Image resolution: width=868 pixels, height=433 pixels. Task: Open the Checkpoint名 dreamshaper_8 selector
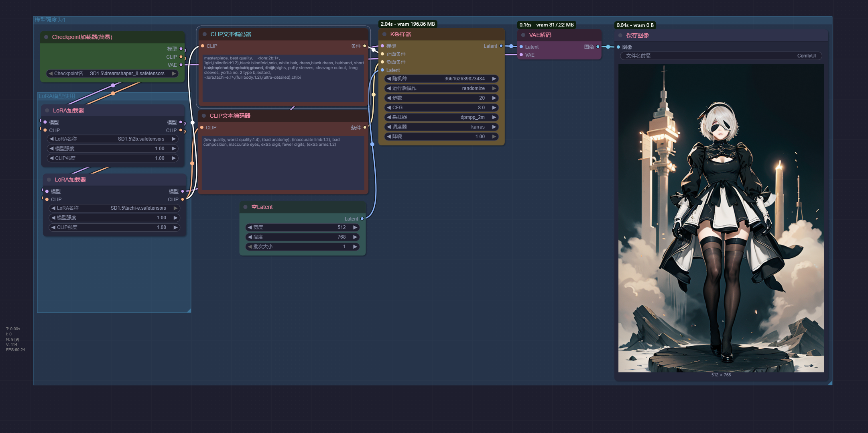[112, 74]
